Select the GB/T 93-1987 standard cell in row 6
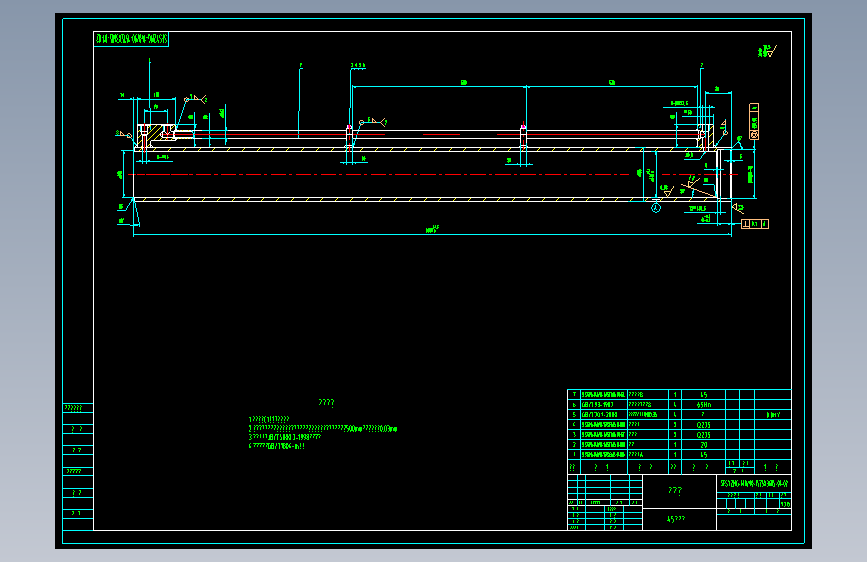 point(603,404)
